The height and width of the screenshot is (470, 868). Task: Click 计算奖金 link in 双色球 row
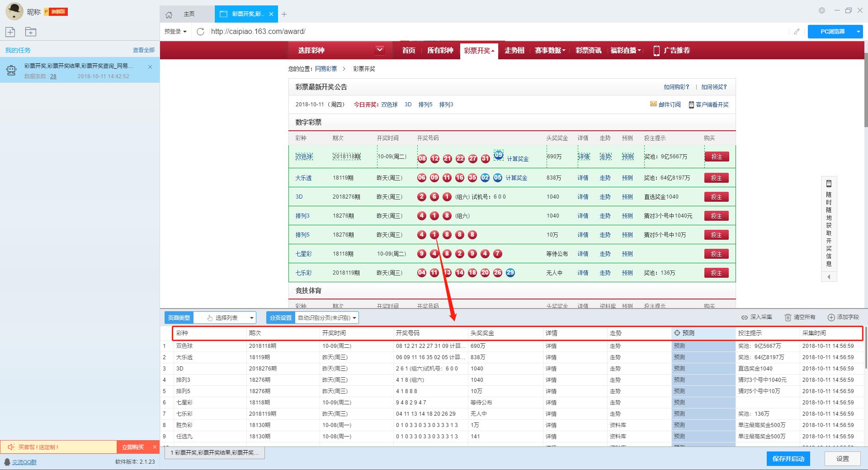(518, 159)
